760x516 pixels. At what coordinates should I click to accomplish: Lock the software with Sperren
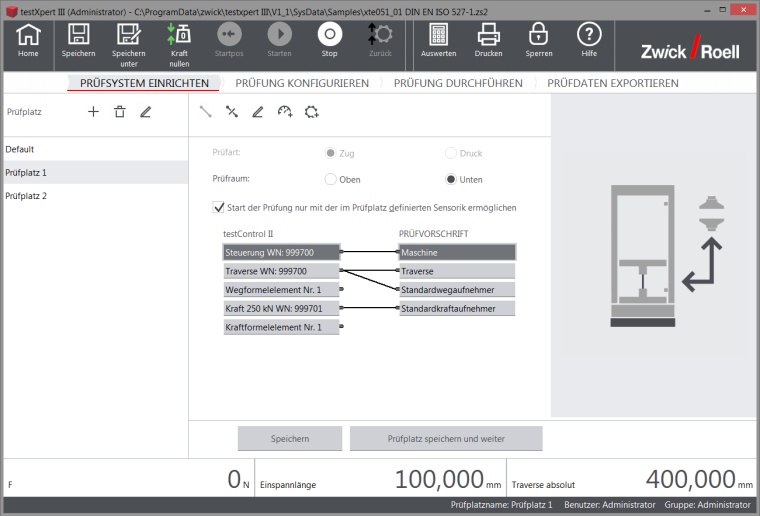click(x=538, y=37)
